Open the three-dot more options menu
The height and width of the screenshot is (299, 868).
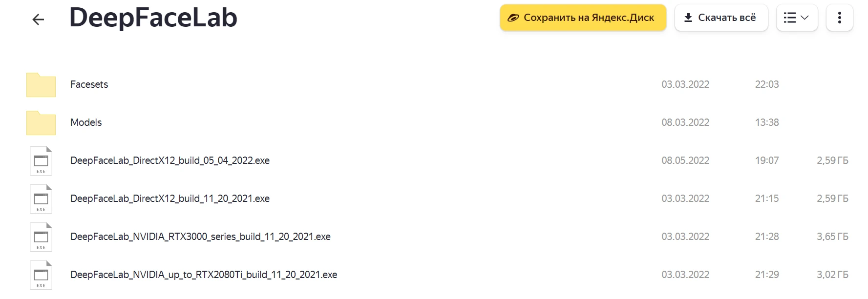click(839, 18)
